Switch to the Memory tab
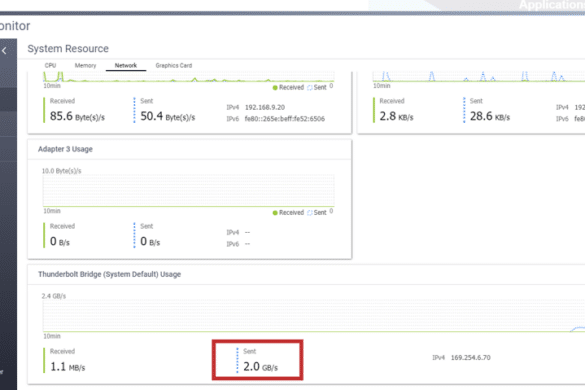This screenshot has height=390, width=585. coord(85,65)
